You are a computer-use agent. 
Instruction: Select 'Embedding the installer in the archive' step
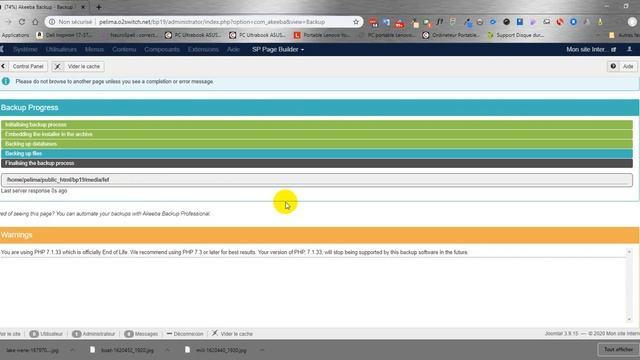point(317,134)
